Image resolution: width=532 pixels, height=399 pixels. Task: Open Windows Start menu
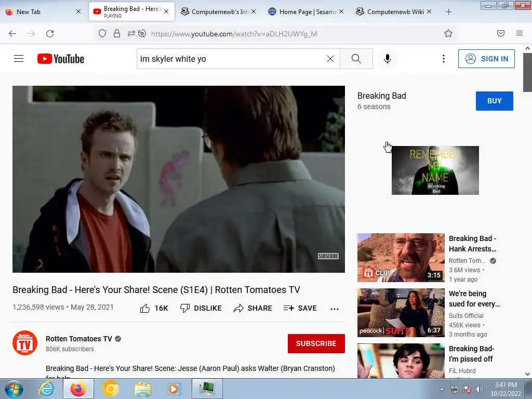point(14,389)
